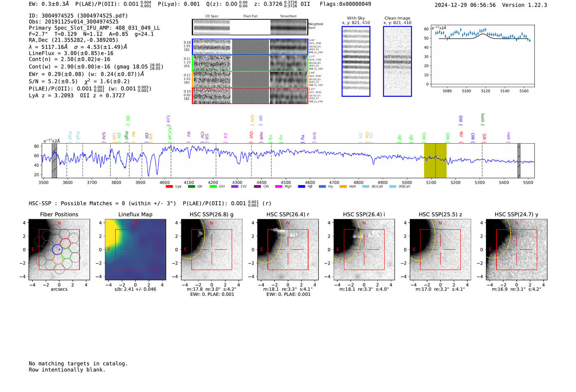Click the RA,Dec coordinates text

tap(74, 40)
